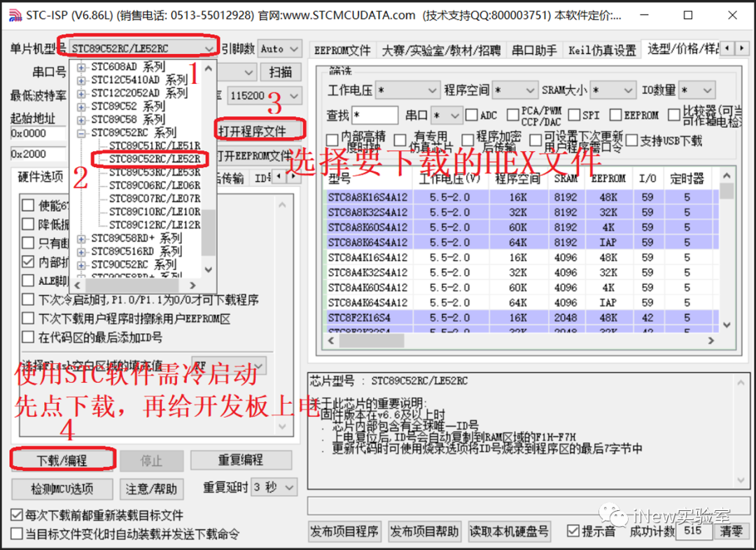Enable the ADC filter checkbox
Viewport: 756px width, 550px height.
[x=472, y=115]
